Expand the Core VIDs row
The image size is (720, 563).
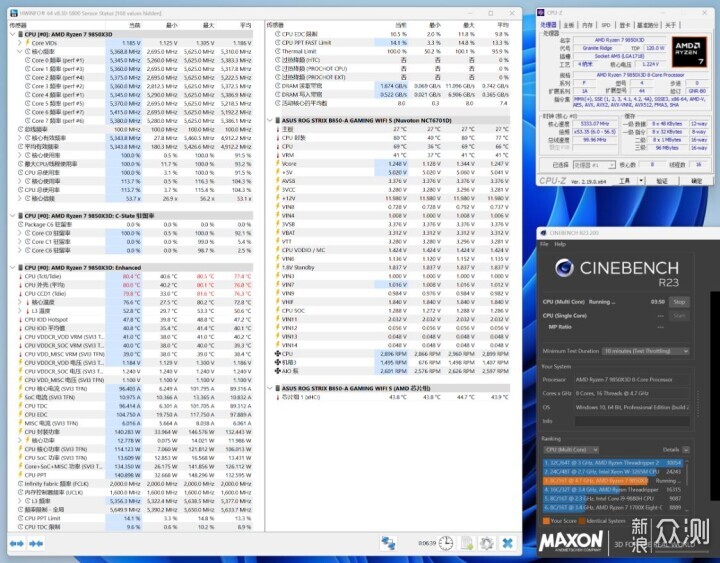pyautogui.click(x=20, y=43)
